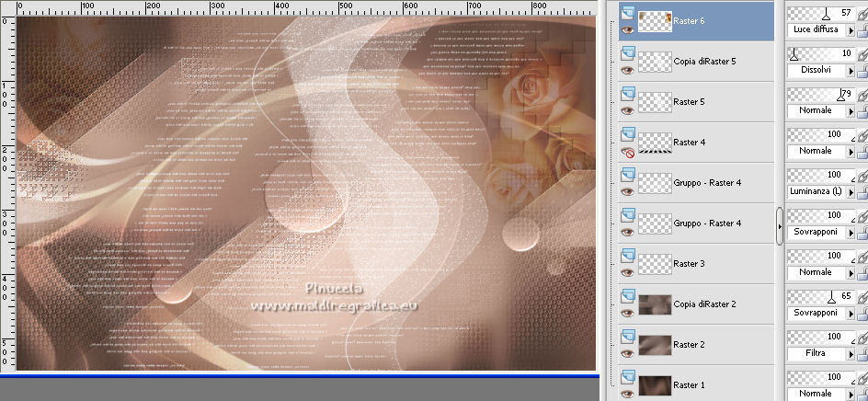Click the vertical ruler beside the canvas
This screenshot has height=401, width=868.
coord(7,193)
